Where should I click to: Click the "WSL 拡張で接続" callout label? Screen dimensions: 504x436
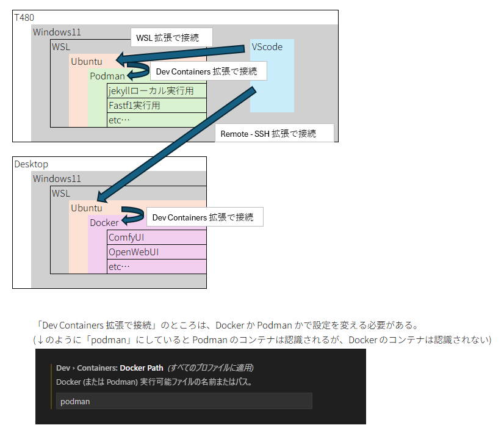(171, 37)
